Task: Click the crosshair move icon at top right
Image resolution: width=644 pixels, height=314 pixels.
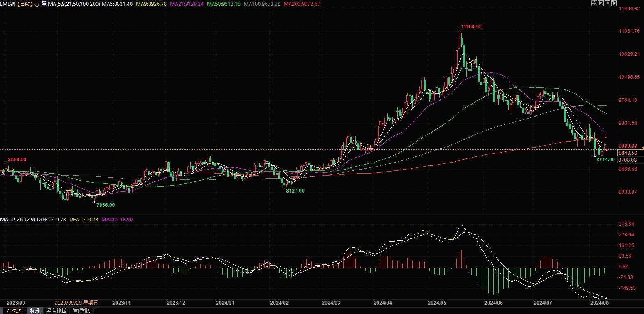Action: click(594, 3)
